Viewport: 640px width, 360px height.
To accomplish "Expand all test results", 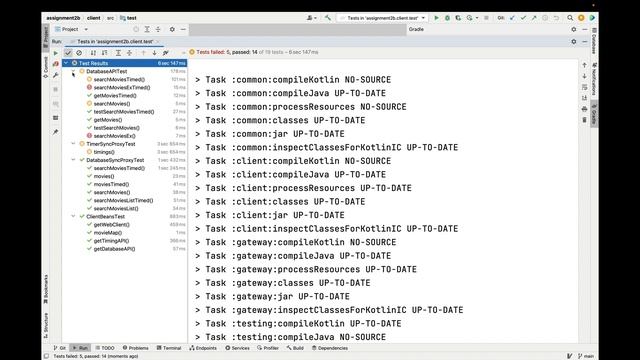I will (x=118, y=53).
